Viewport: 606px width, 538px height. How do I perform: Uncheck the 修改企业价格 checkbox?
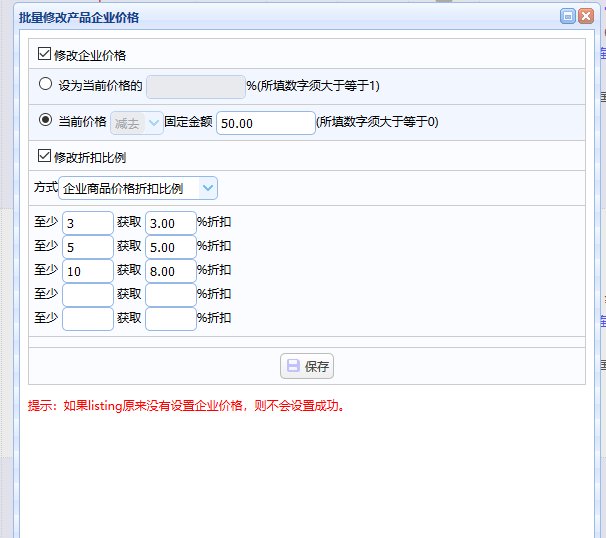44,54
